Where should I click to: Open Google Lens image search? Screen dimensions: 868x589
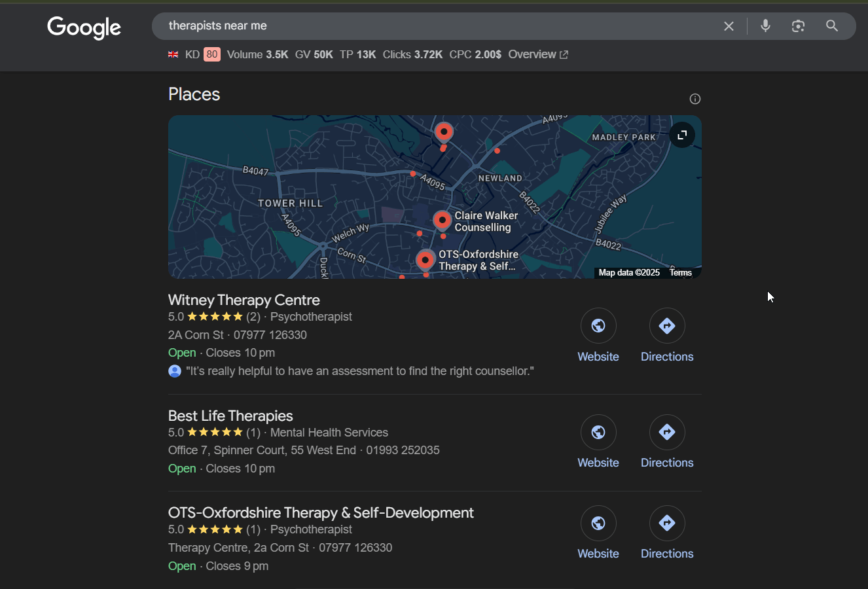[x=798, y=26]
